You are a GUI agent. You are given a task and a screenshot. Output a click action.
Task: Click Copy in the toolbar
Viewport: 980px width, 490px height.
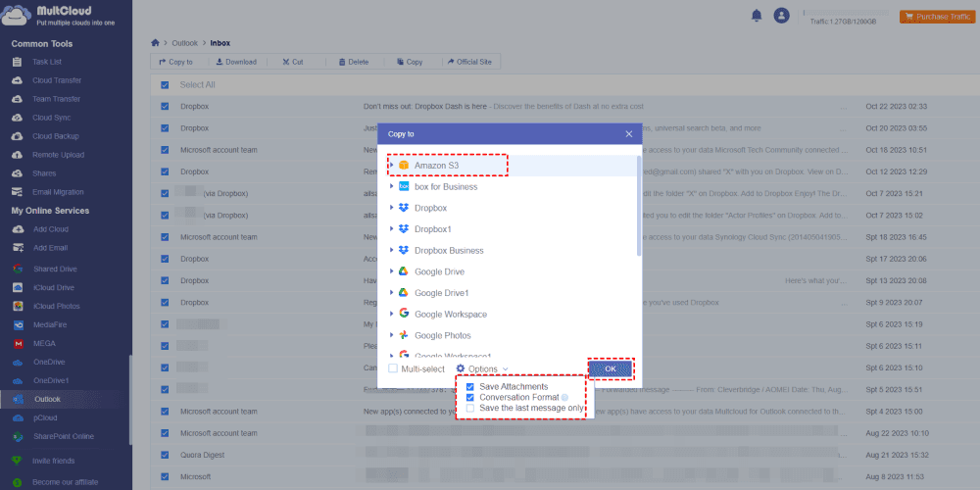[410, 62]
